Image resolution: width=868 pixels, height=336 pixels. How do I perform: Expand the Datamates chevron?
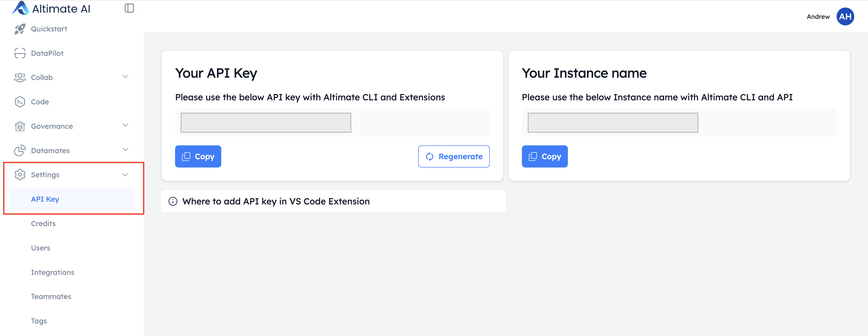click(126, 150)
